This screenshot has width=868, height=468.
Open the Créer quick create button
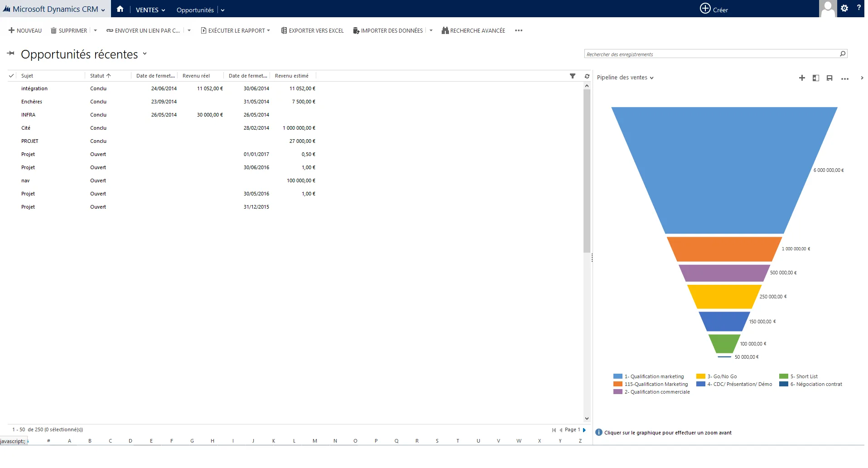(714, 9)
